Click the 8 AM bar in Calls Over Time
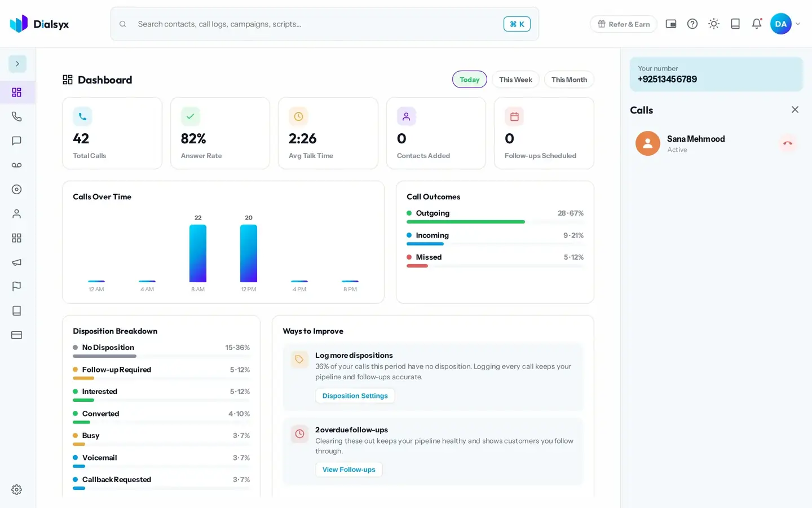The height and width of the screenshot is (508, 812). coord(198,253)
